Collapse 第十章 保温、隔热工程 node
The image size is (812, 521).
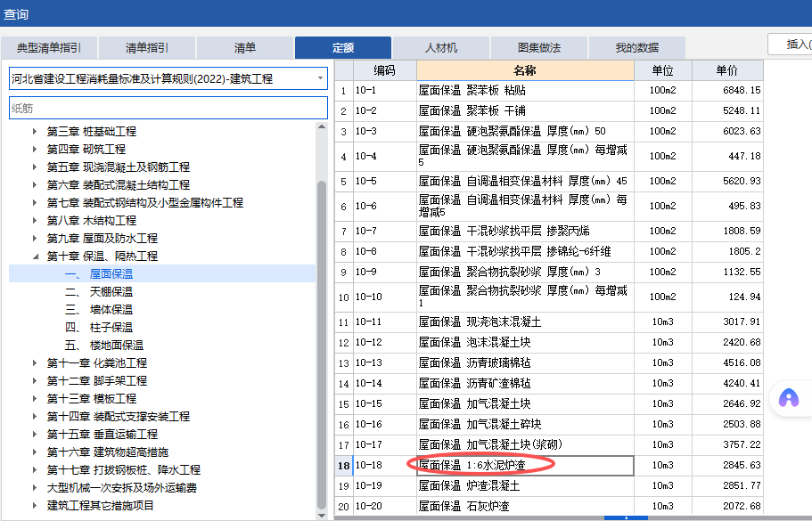35,256
